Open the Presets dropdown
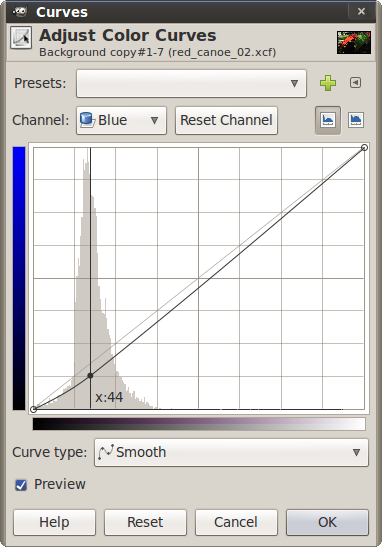 191,83
